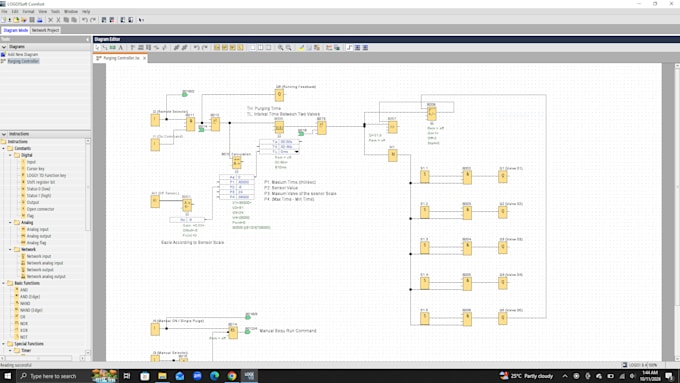The height and width of the screenshot is (383, 680).
Task: Click the Redo arrow in main toolbar
Action: click(x=93, y=20)
